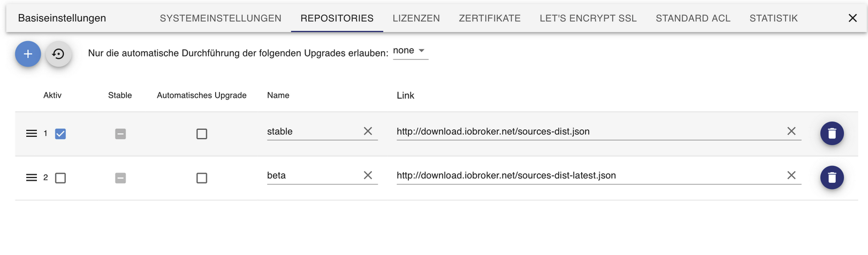The height and width of the screenshot is (255, 868).
Task: Click the restore default repositories icon
Action: coord(58,54)
